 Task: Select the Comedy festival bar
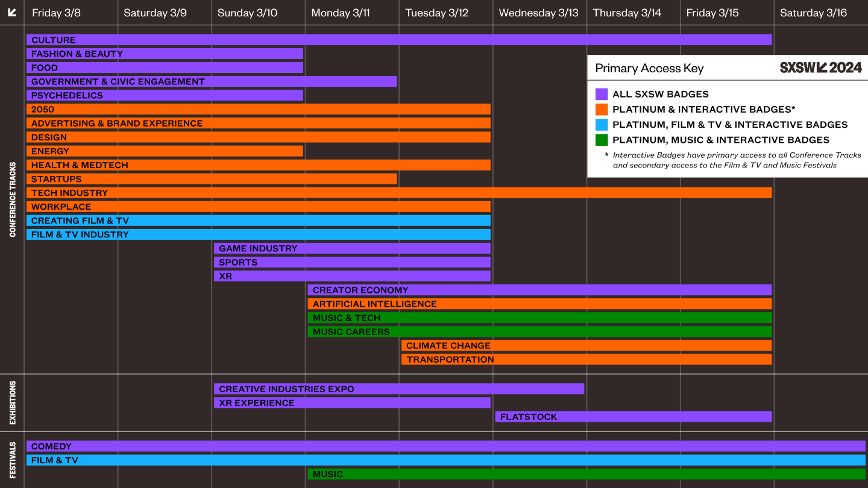pos(446,446)
